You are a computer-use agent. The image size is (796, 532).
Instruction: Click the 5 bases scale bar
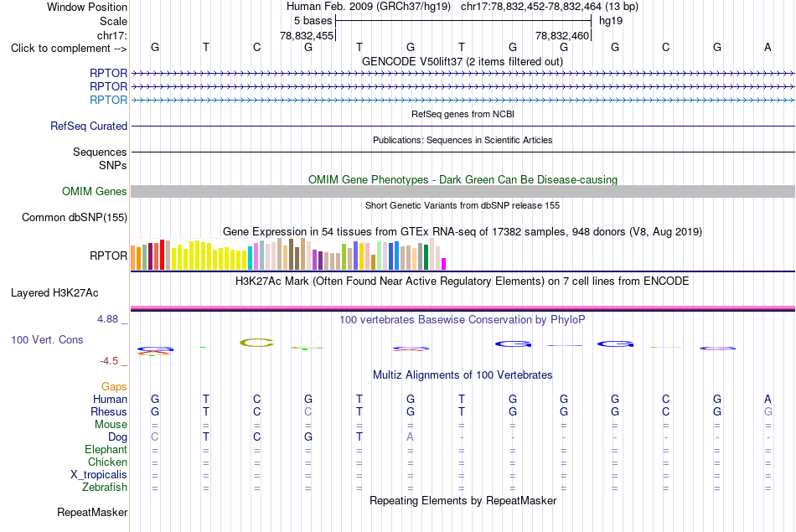[463, 21]
